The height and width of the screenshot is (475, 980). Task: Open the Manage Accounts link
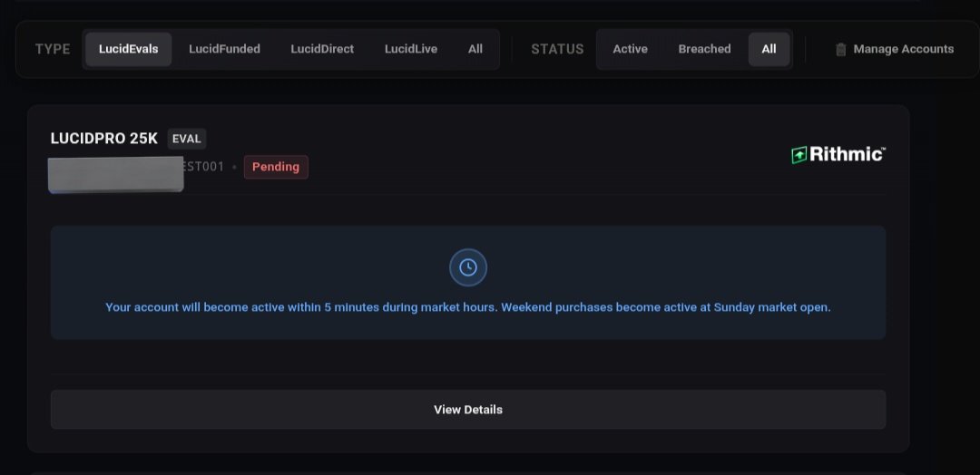click(x=895, y=49)
